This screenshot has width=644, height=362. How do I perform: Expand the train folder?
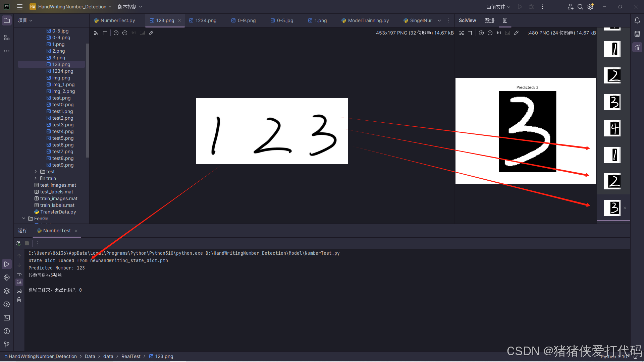pos(36,178)
